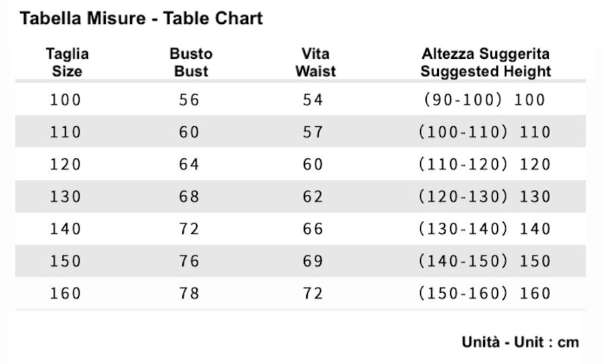Image resolution: width=603 pixels, height=364 pixels.
Task: Click waist value 54
Action: pyautogui.click(x=313, y=100)
